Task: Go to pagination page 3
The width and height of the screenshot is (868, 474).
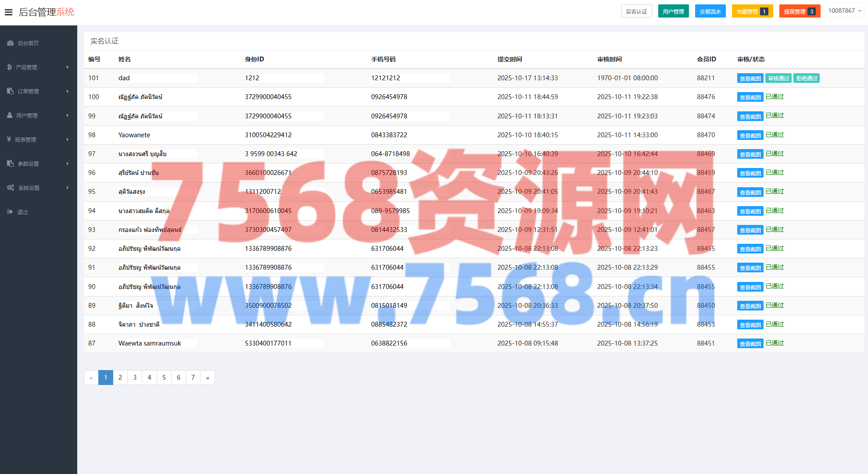Action: click(x=135, y=378)
